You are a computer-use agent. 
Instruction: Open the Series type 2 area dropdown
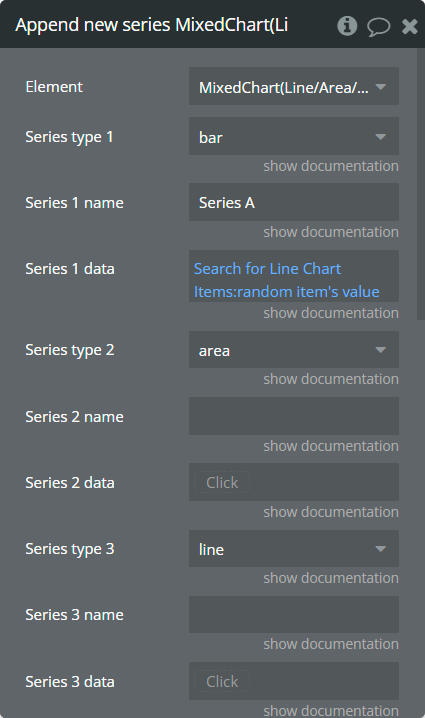click(x=294, y=350)
